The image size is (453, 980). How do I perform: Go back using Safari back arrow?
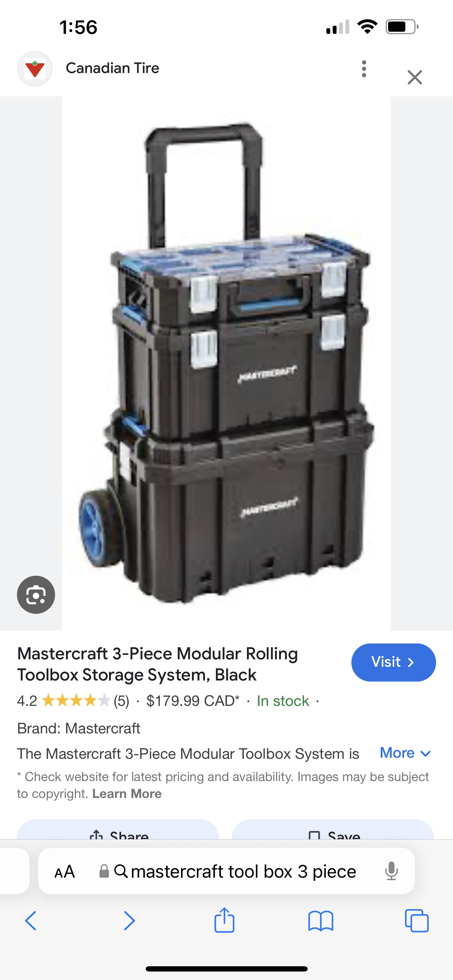tap(31, 921)
